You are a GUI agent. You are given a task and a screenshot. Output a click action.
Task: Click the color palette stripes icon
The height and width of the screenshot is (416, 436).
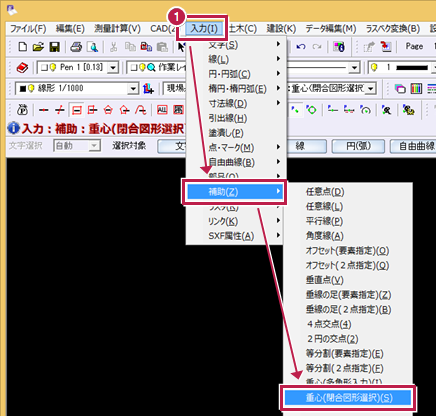click(x=416, y=89)
